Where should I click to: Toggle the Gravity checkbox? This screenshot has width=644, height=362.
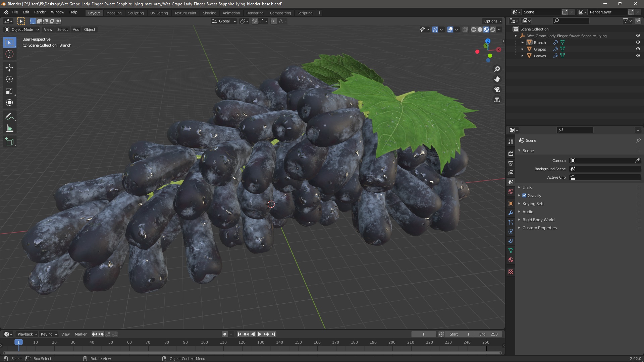(x=524, y=196)
